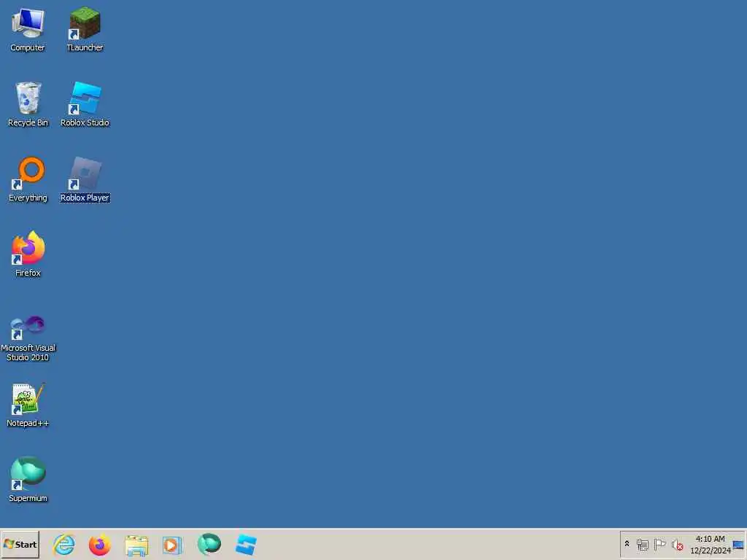This screenshot has height=560, width=747.
Task: Select the Everything search shortcut
Action: (28, 179)
